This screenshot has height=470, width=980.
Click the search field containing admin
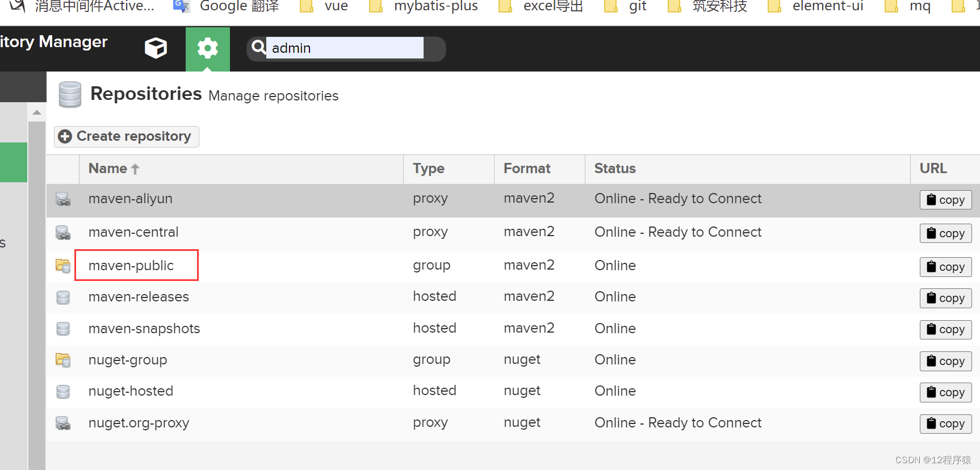click(x=345, y=48)
